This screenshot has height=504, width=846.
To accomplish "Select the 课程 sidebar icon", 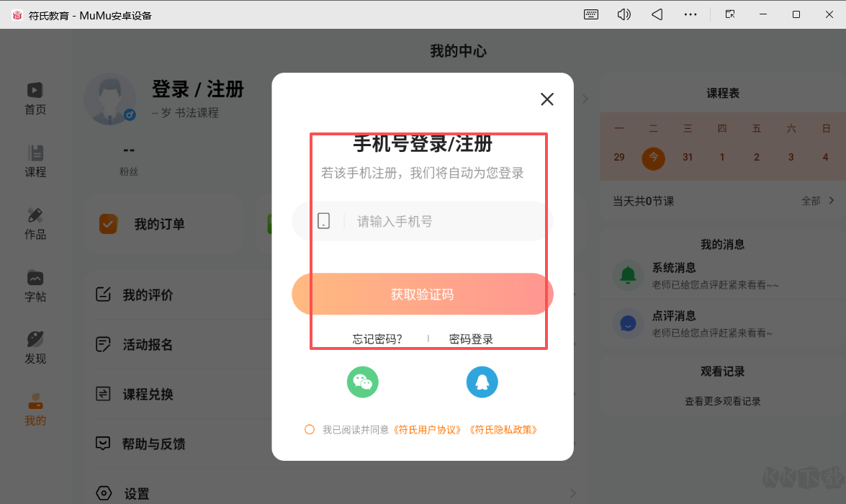I will 35,159.
